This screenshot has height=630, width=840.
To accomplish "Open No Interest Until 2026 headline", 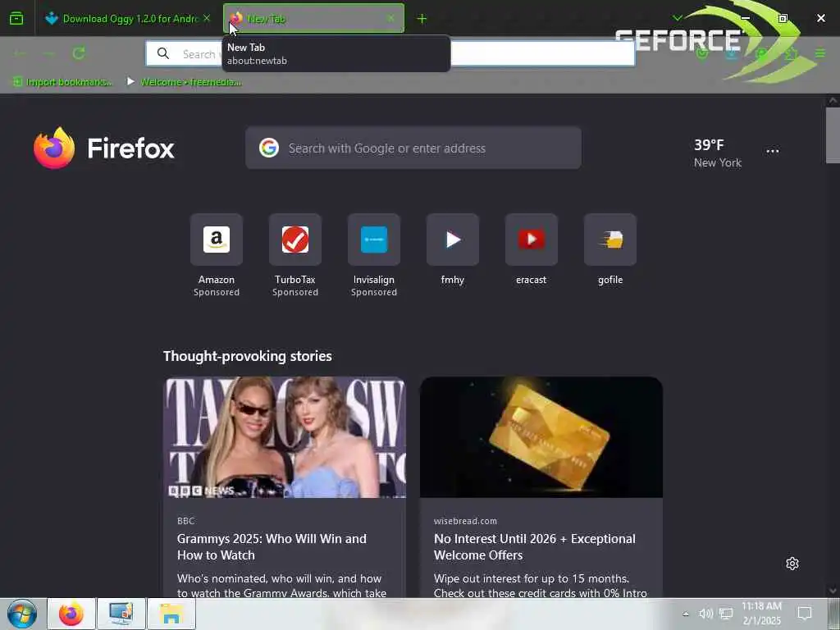I will (x=535, y=547).
